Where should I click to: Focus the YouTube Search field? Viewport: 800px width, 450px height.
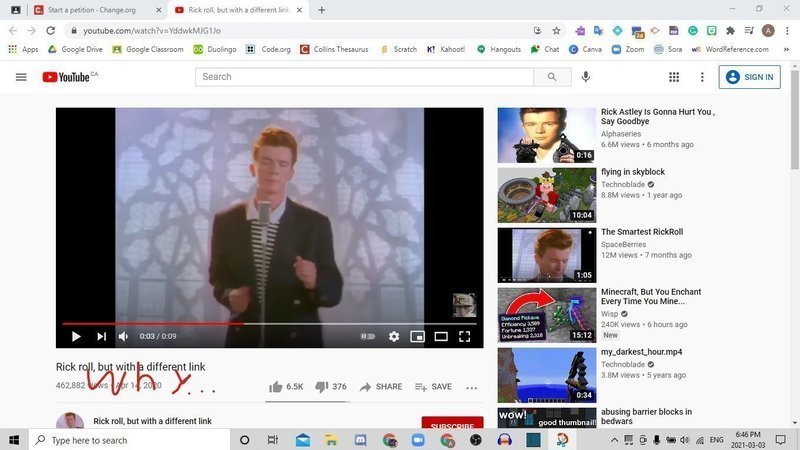[364, 77]
